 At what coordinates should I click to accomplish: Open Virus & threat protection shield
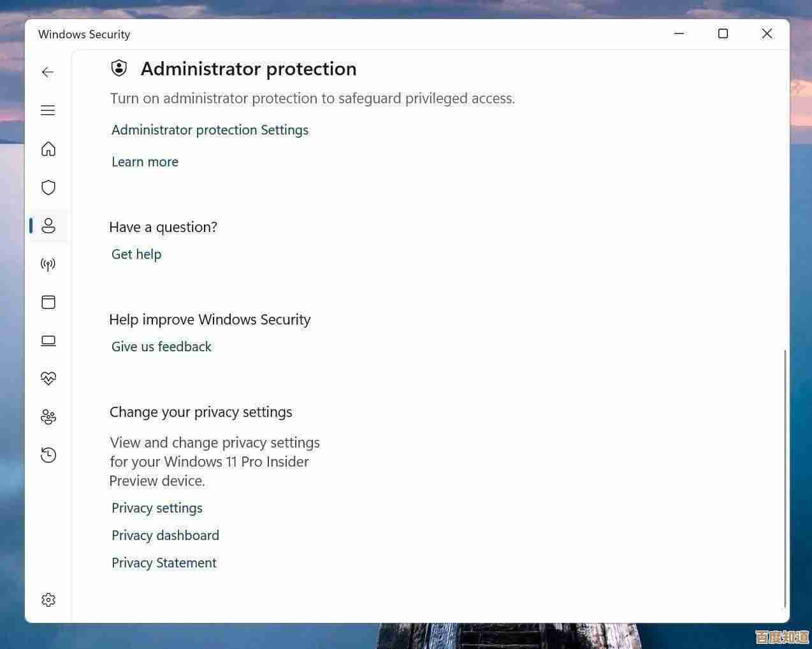(x=48, y=187)
